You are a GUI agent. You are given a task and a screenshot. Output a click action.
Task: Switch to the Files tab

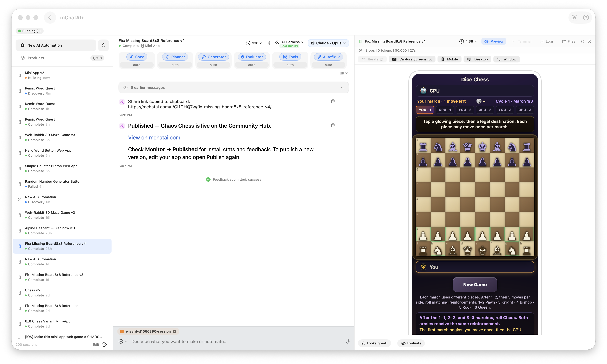click(x=568, y=42)
